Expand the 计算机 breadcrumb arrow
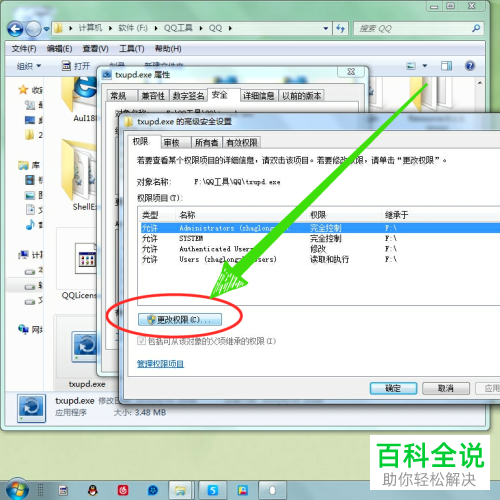Screen dimensions: 500x500 click(x=110, y=28)
